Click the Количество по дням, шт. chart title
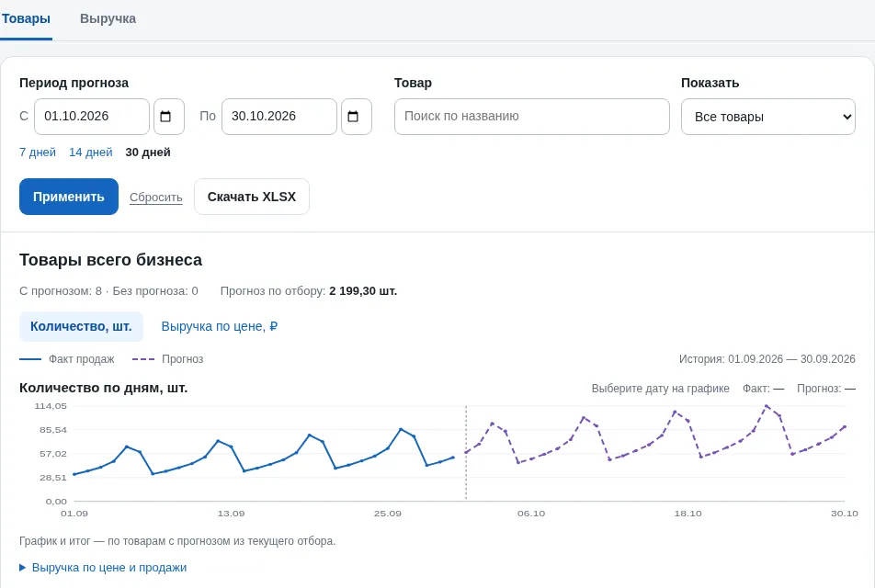This screenshot has width=875, height=588. point(103,389)
